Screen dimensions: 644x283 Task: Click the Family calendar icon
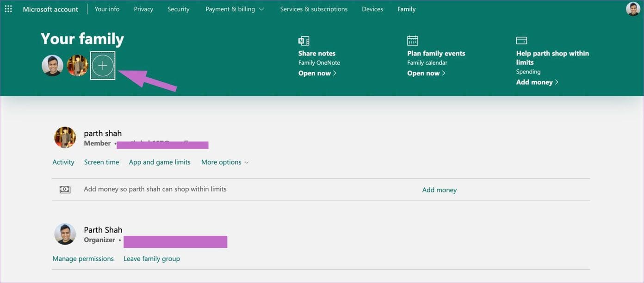413,41
